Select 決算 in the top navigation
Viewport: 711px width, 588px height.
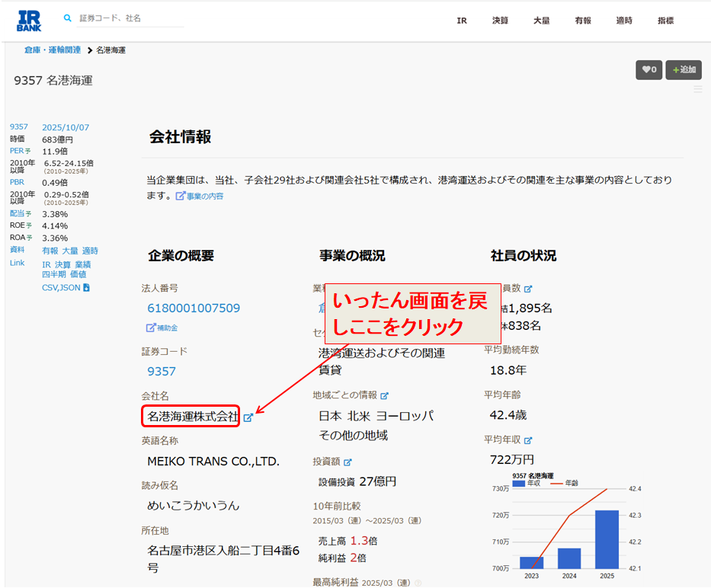[500, 21]
